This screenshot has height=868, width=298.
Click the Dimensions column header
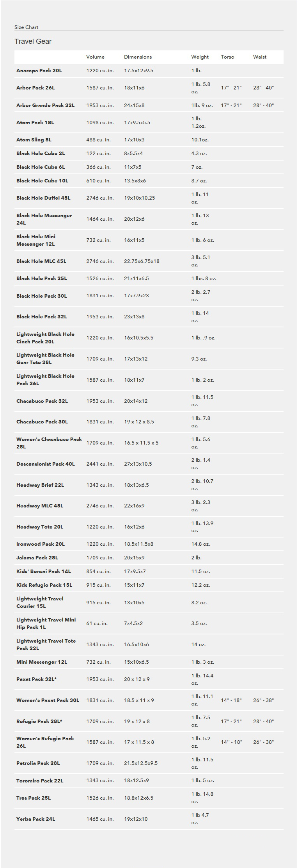[x=138, y=57]
